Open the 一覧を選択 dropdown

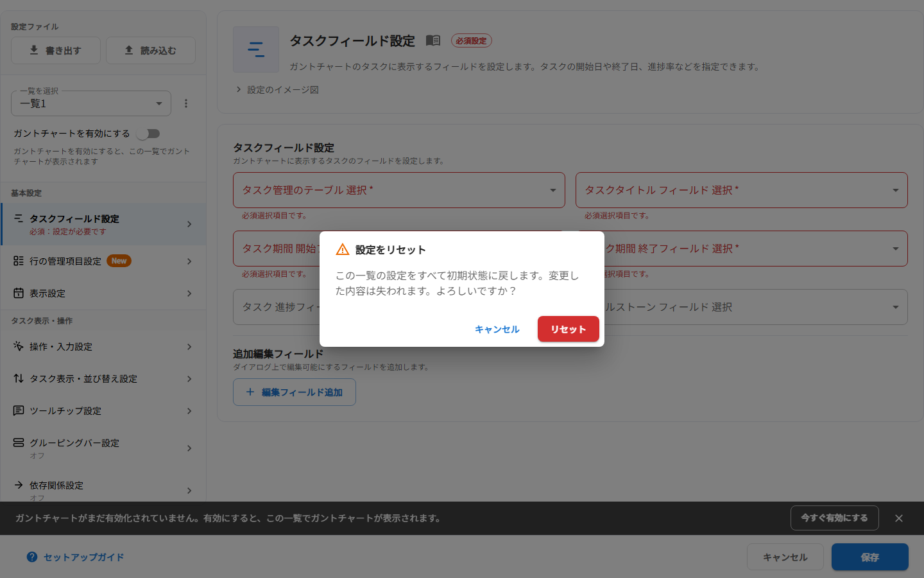[x=91, y=103]
